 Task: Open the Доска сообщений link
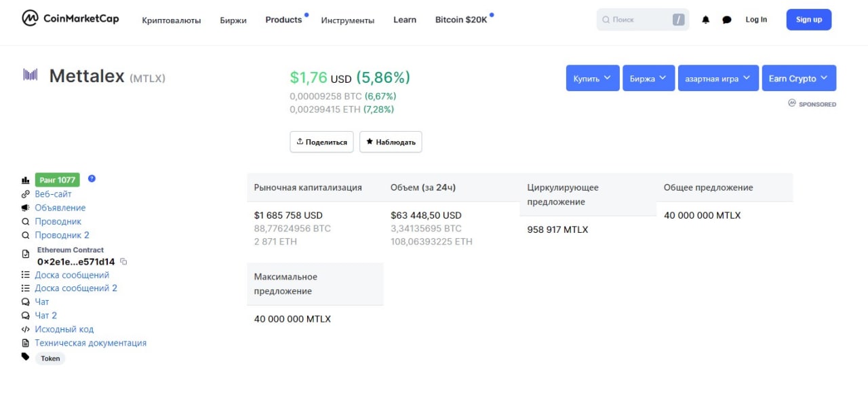(72, 275)
